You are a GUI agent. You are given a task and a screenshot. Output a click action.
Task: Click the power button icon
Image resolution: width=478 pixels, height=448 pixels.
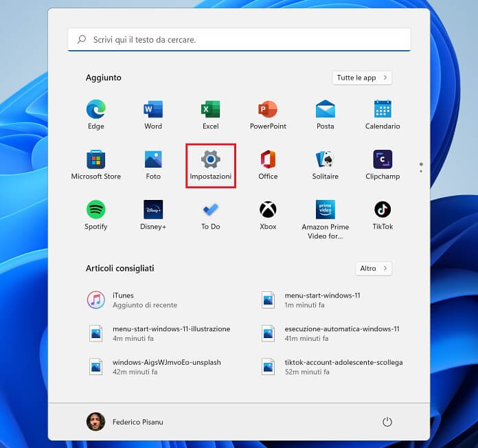pos(387,422)
